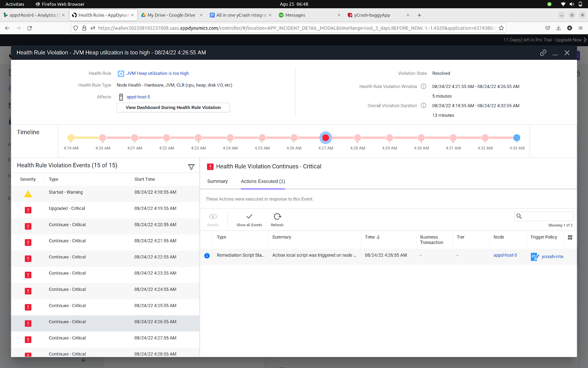This screenshot has width=588, height=368.
Task: Sort actions table by Time column
Action: [372, 237]
